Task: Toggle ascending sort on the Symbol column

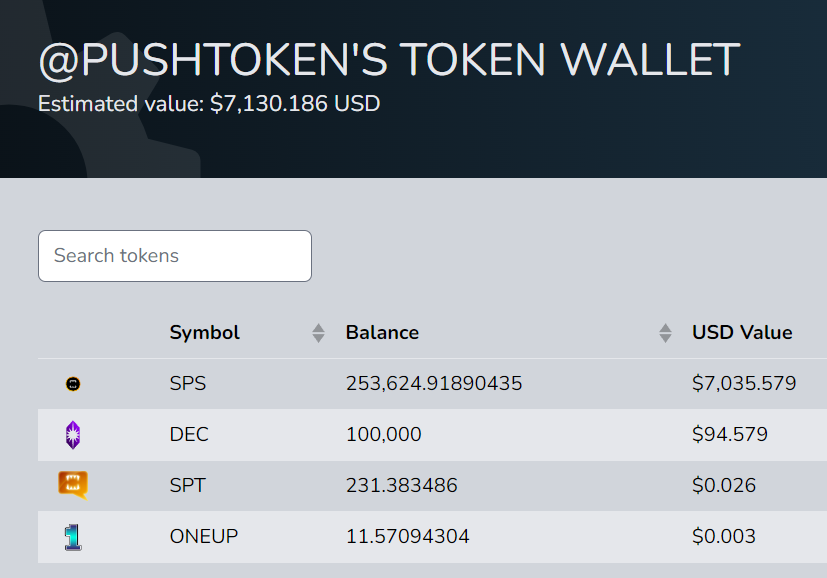Action: click(318, 327)
